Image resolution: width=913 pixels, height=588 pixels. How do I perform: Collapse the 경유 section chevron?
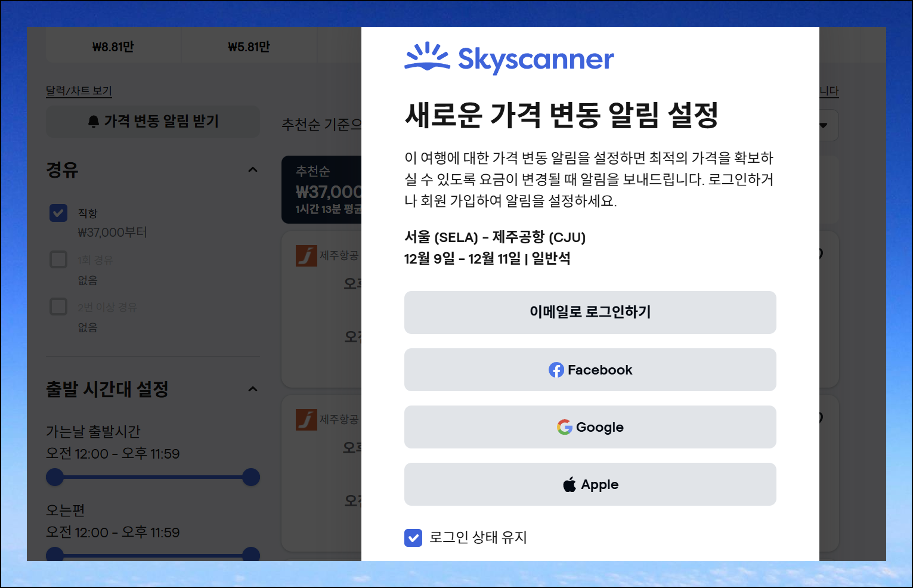253,170
